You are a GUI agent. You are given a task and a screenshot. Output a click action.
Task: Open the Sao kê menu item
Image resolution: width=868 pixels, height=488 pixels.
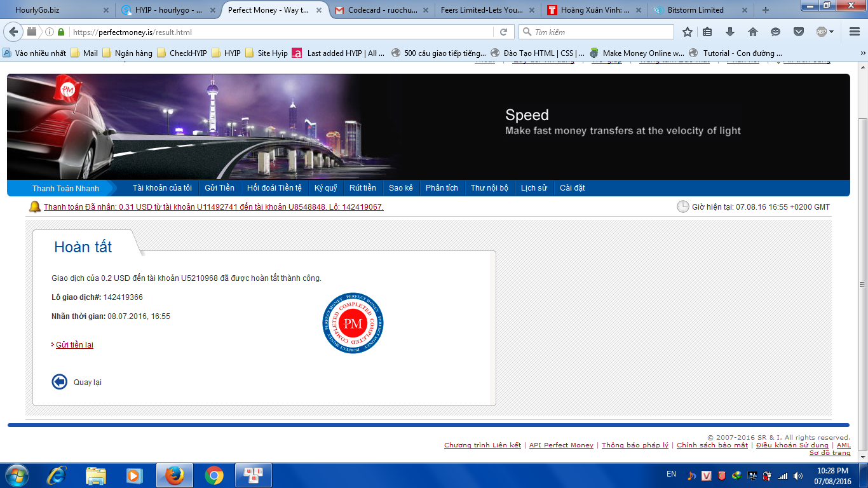pos(401,188)
